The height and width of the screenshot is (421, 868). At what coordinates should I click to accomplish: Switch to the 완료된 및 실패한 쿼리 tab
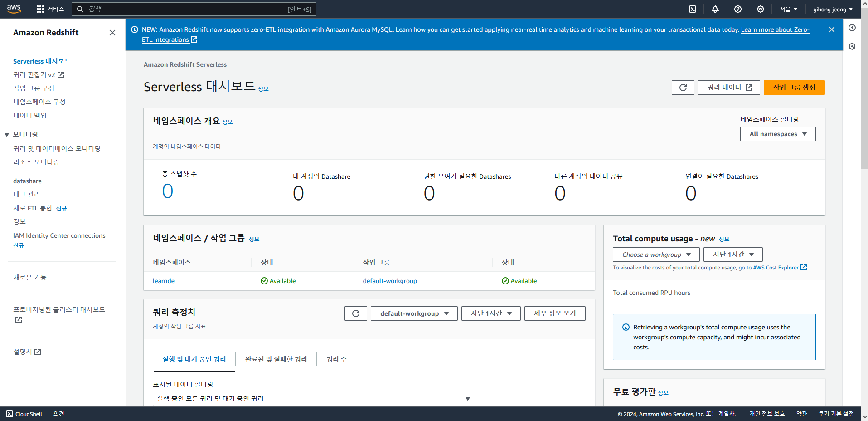tap(276, 359)
